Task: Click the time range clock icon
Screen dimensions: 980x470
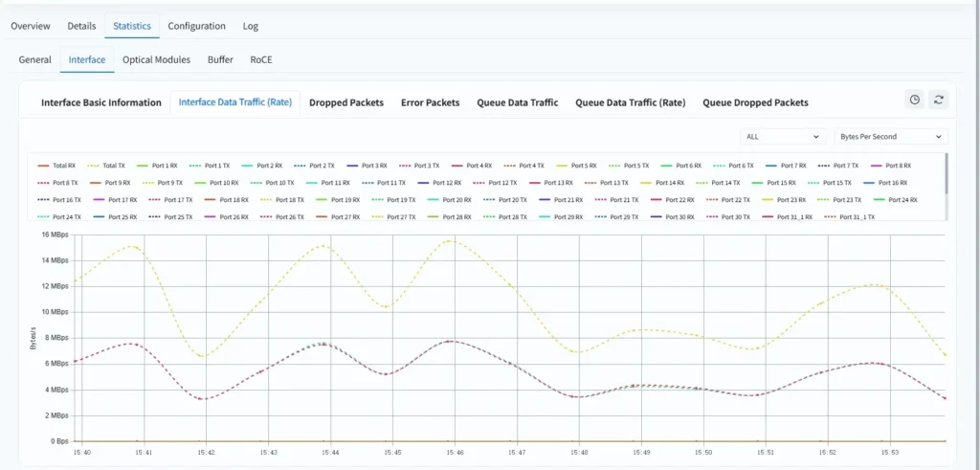Action: (x=915, y=100)
